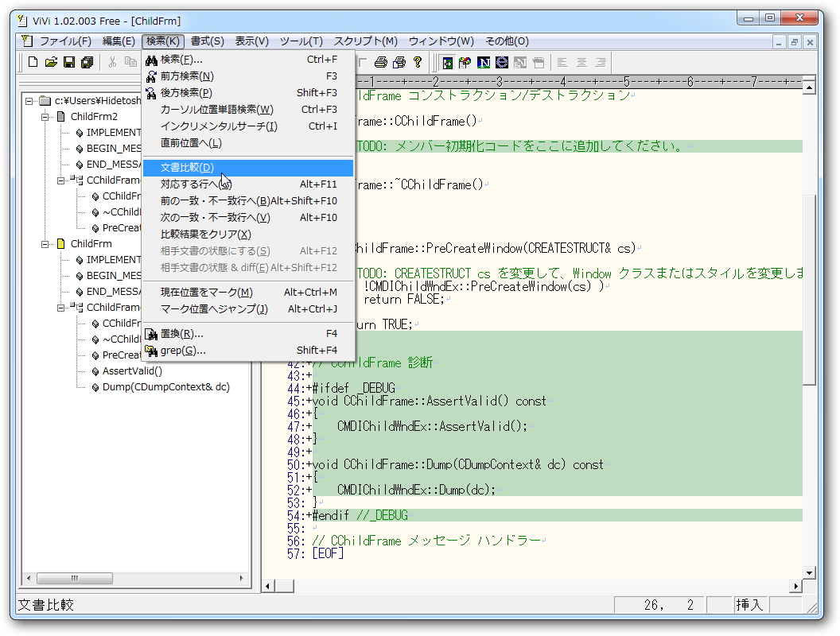Click the tree panel horizontal scrollbar thumb
The width and height of the screenshot is (840, 636).
[75, 578]
